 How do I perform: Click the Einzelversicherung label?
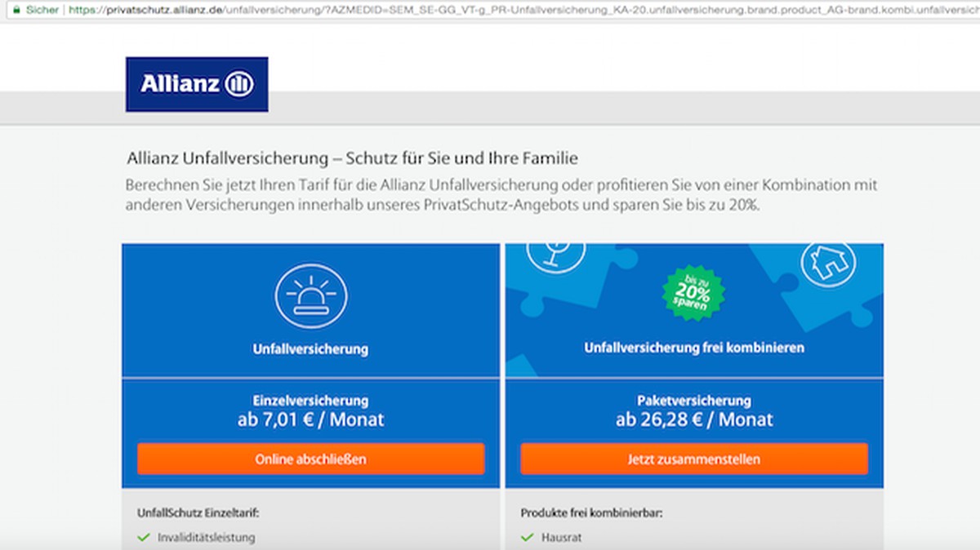pyautogui.click(x=310, y=401)
